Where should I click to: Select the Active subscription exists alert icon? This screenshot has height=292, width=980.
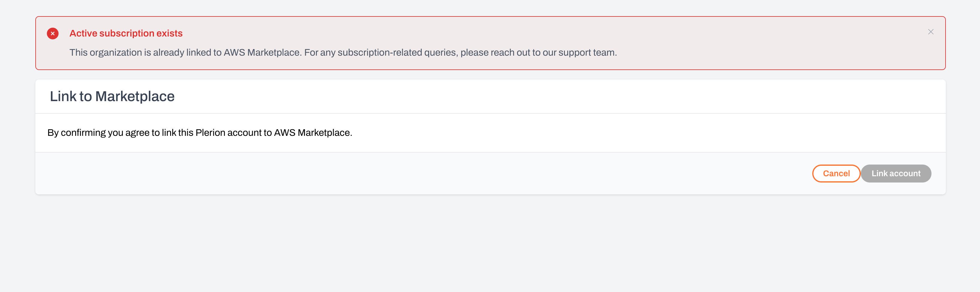pos(53,34)
